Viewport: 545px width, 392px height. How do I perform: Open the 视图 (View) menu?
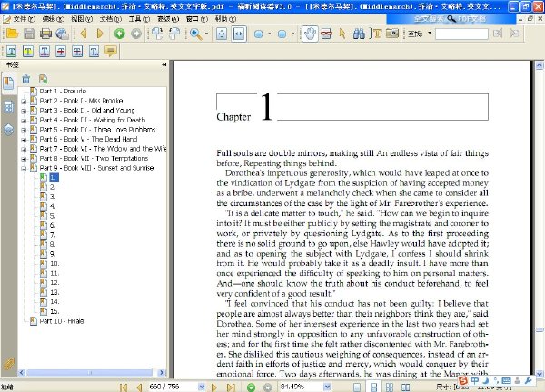82,19
